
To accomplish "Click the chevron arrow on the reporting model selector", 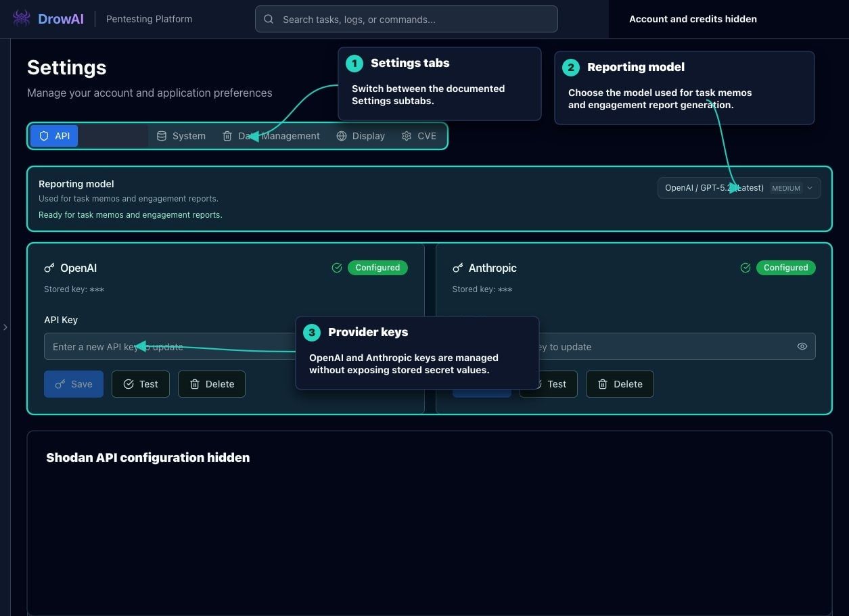I will point(810,188).
